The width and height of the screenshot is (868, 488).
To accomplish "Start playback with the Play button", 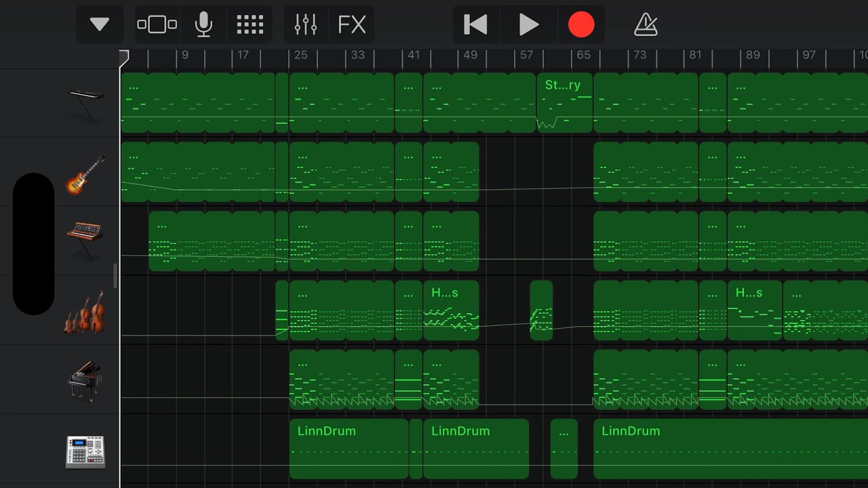I will tap(528, 25).
